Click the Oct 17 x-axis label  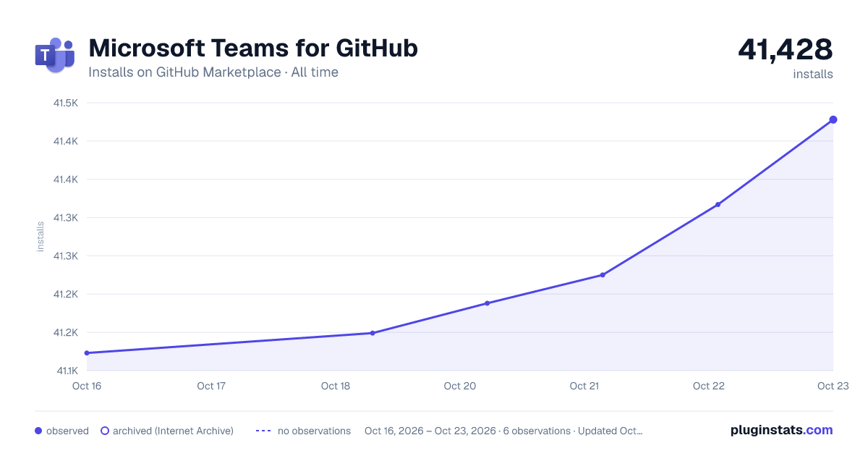click(x=211, y=386)
